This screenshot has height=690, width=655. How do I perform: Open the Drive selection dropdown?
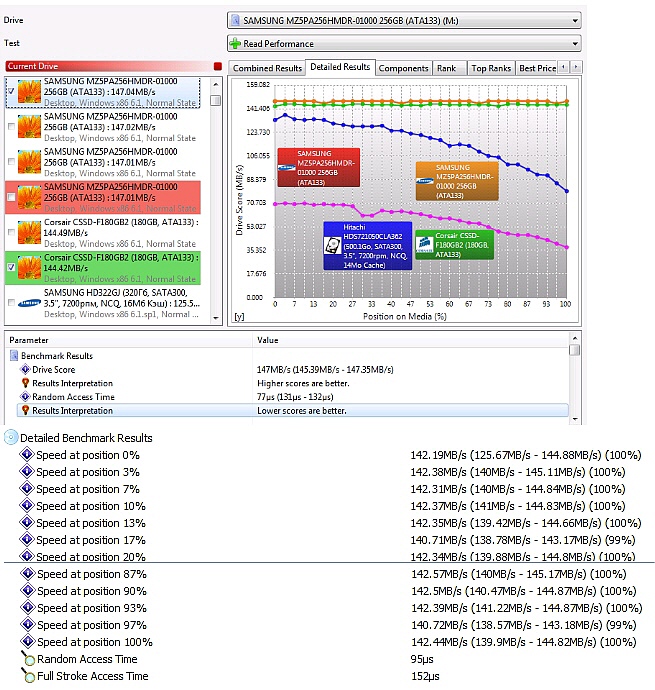click(404, 21)
